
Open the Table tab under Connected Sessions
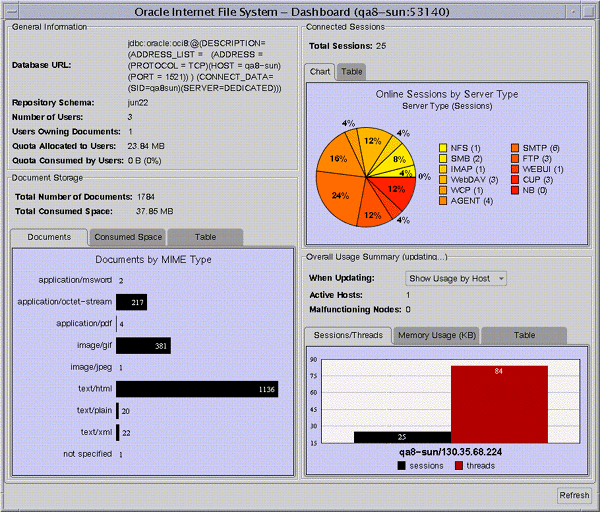(351, 72)
